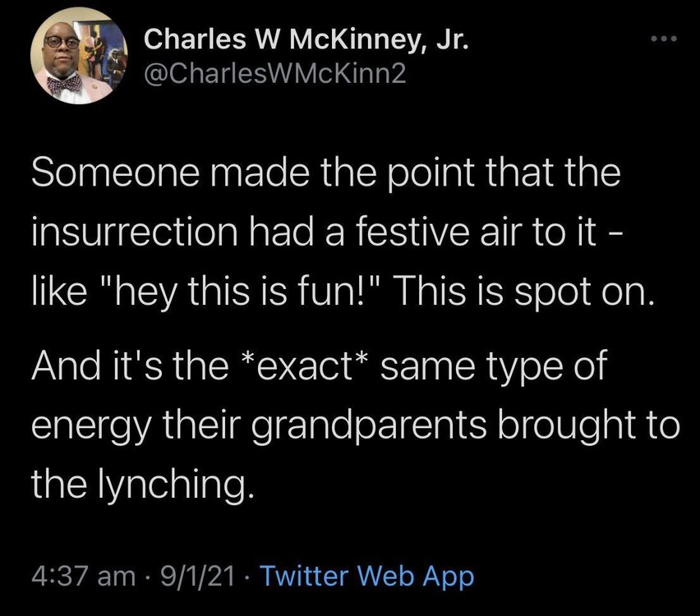The height and width of the screenshot is (616, 700).
Task: Click the word "grandparents" in the tweet
Action: tap(369, 426)
